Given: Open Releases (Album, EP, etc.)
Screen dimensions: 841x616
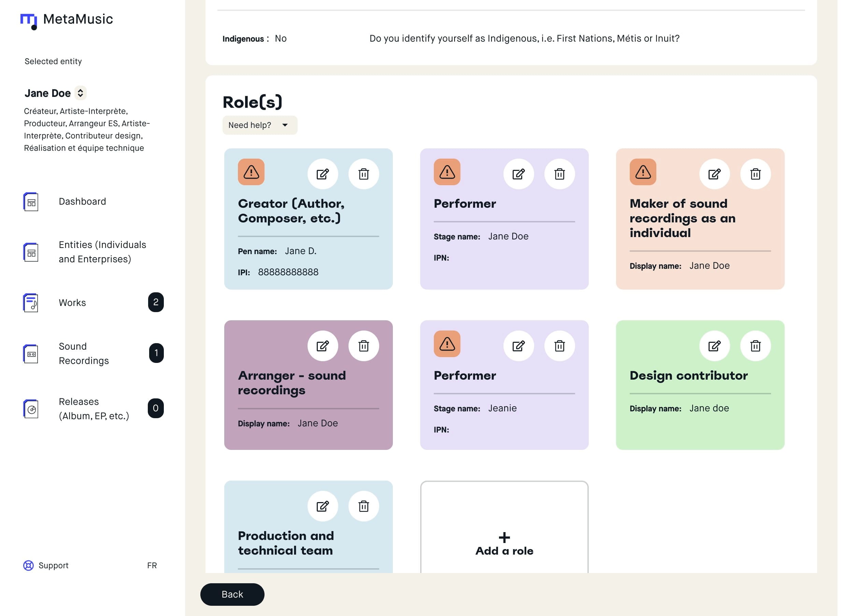Looking at the screenshot, I should point(94,409).
